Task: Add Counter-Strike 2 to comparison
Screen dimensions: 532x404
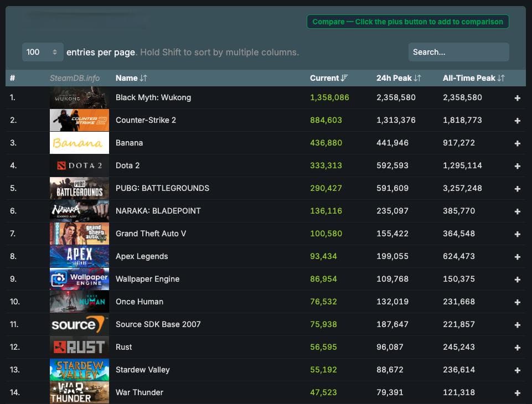Action: [517, 121]
